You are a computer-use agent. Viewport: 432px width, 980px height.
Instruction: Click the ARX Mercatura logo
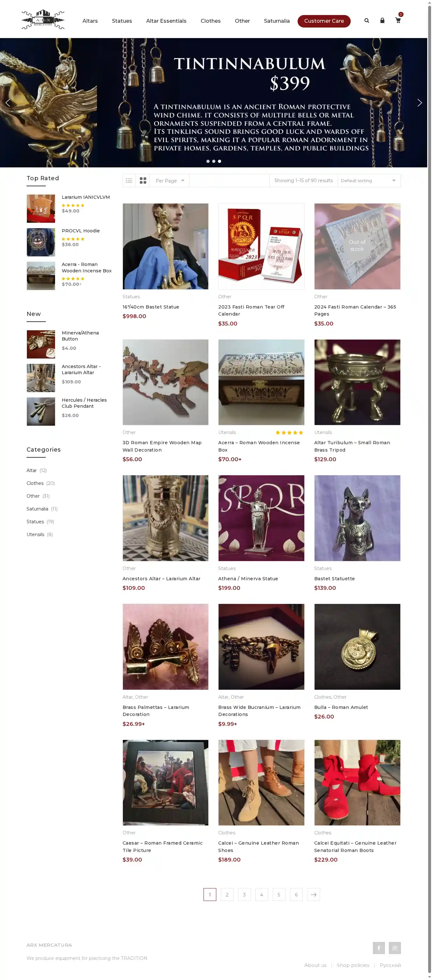(x=43, y=20)
